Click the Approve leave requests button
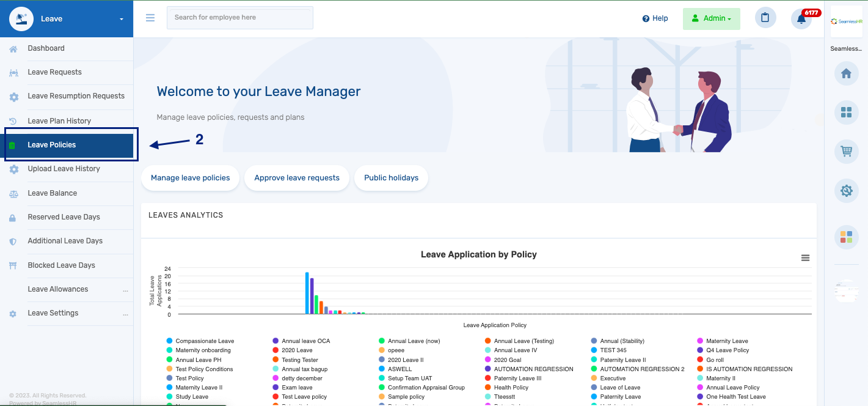Viewport: 868px width, 406px height. point(297,178)
